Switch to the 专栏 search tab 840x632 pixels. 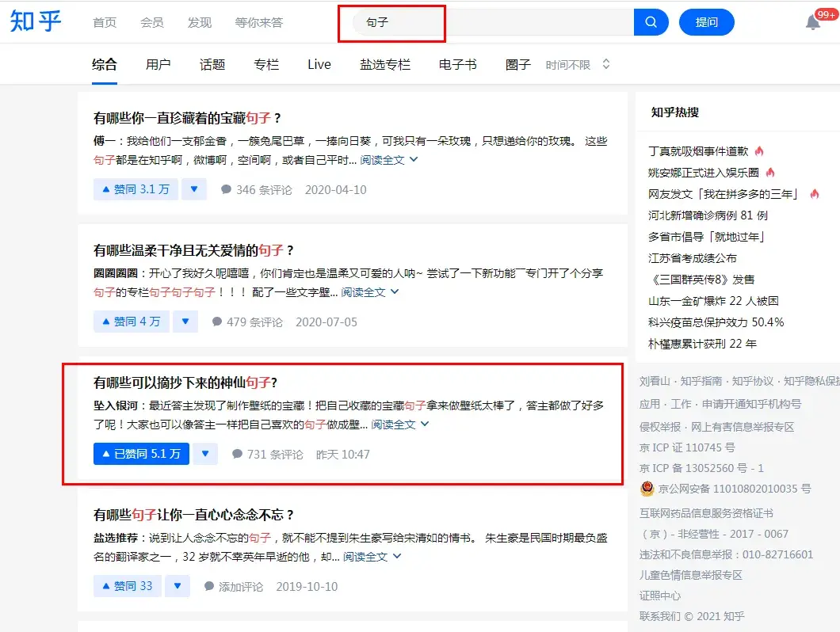(266, 65)
